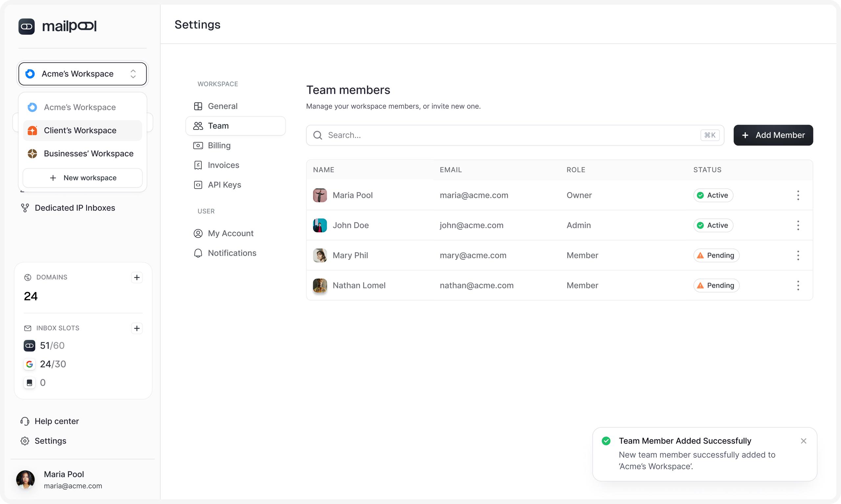Click John Doe's avatar thumbnail
This screenshot has width=841, height=504.
tap(320, 225)
